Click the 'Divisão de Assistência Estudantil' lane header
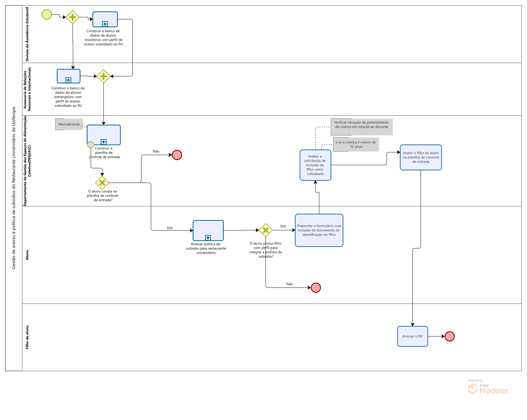527x420 pixels. point(27,34)
